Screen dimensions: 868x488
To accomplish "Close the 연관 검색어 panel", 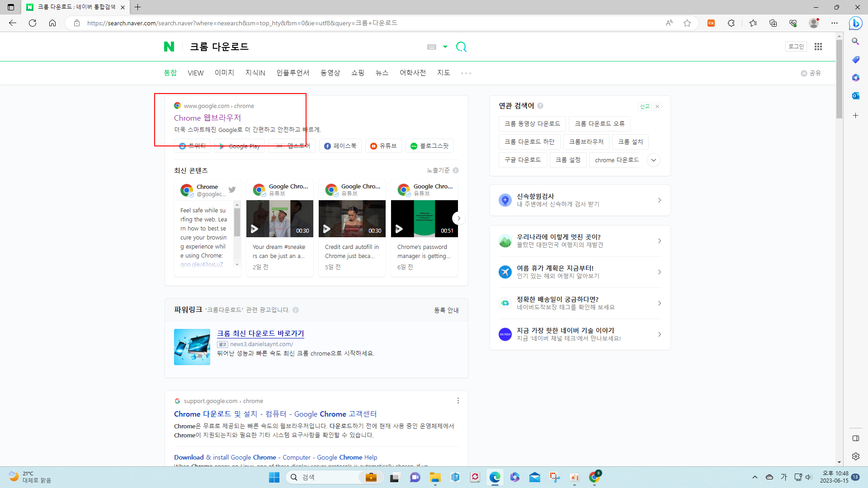I will point(657,107).
